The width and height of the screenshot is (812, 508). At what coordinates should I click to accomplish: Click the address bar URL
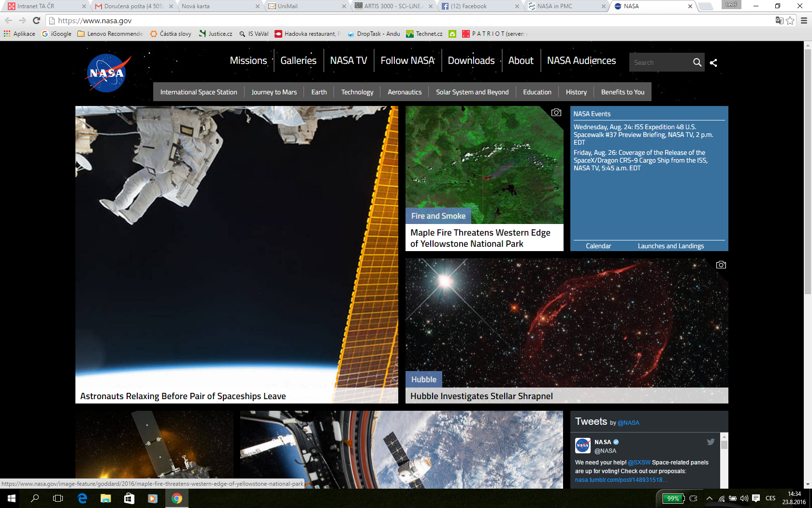[x=95, y=21]
